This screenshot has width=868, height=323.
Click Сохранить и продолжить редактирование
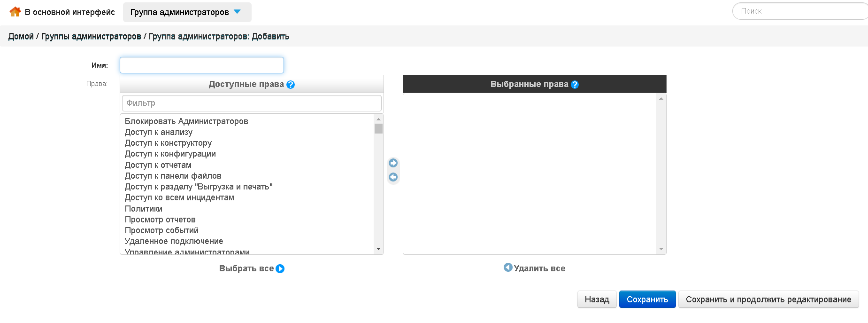pos(768,299)
